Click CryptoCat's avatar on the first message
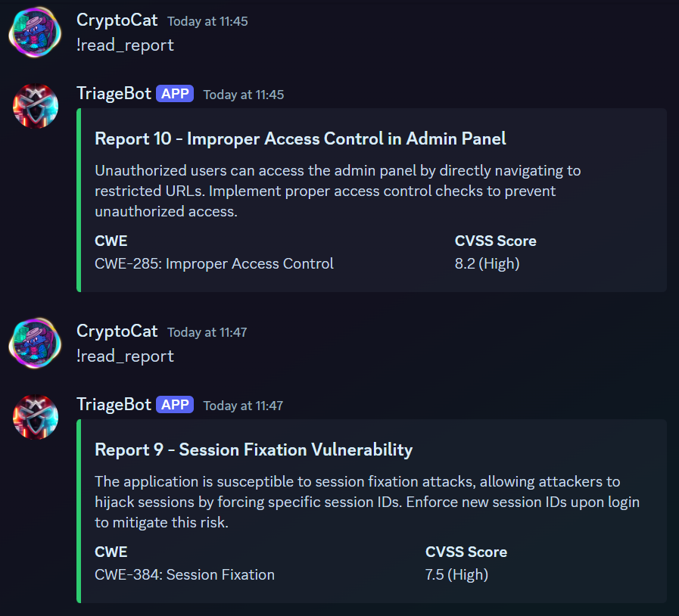Screen dimensions: 679x616 (x=34, y=32)
